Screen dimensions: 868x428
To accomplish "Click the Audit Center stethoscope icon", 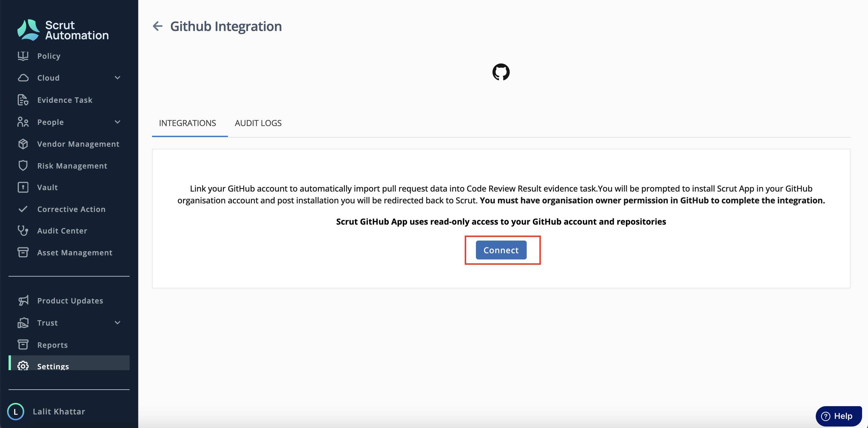I will (23, 231).
